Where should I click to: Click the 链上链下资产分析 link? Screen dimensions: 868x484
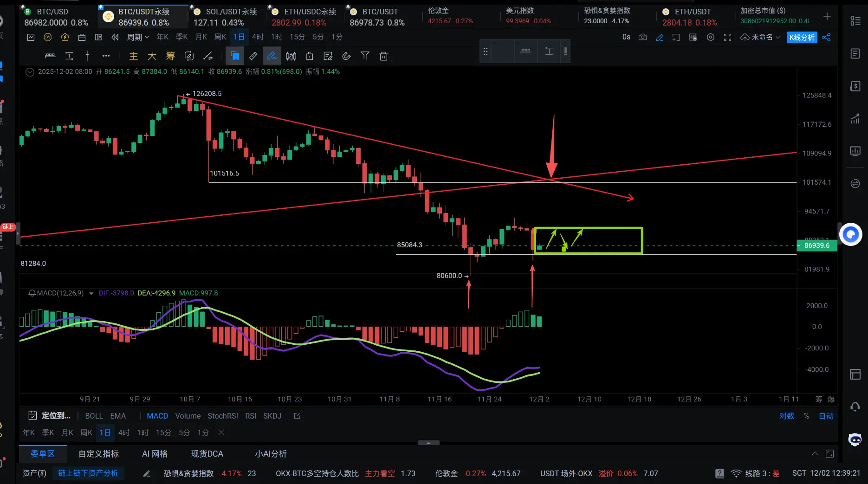point(88,473)
